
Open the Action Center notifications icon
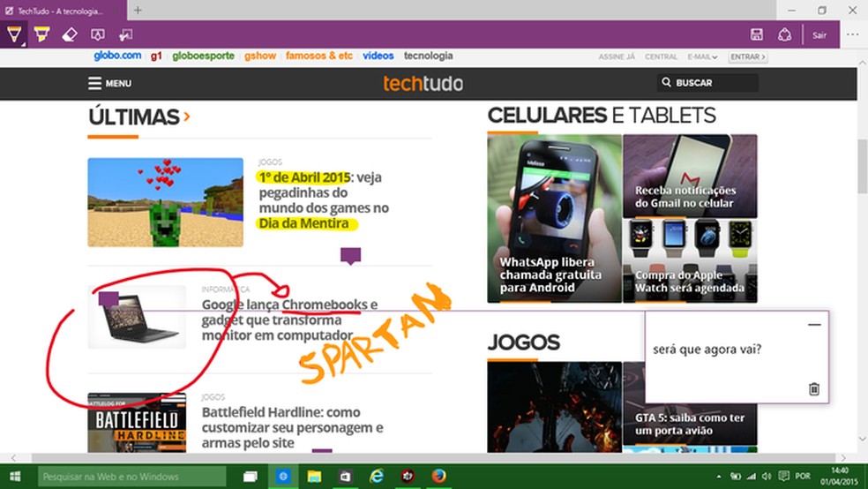[783, 477]
